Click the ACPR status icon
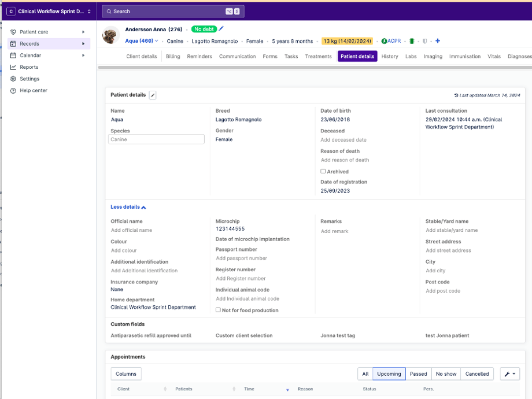The width and height of the screenshot is (532, 399). (x=385, y=41)
